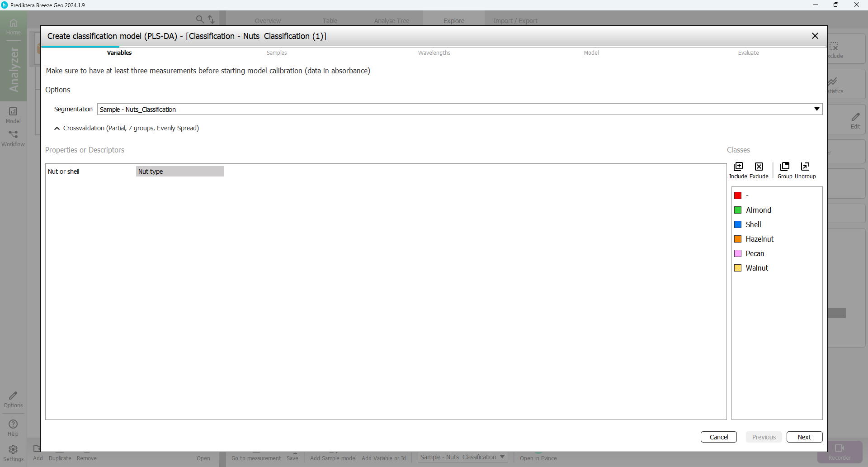Open the Segmentation dropdown

(816, 109)
